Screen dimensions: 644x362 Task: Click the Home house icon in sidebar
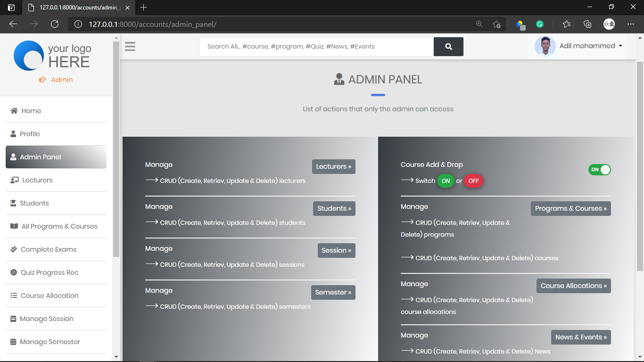click(14, 111)
